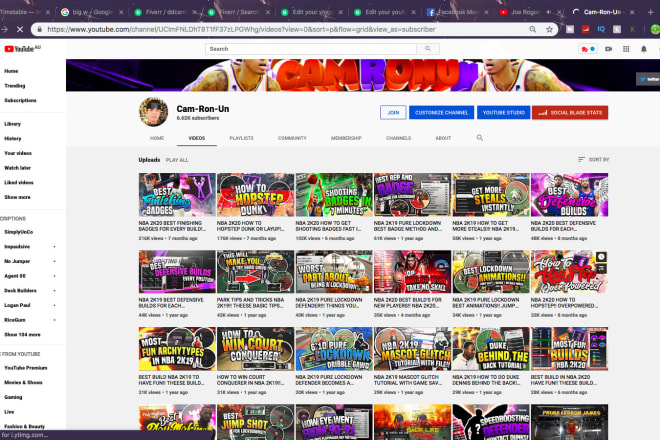The height and width of the screenshot is (440, 660).
Task: Open the About tab
Action: [x=443, y=138]
